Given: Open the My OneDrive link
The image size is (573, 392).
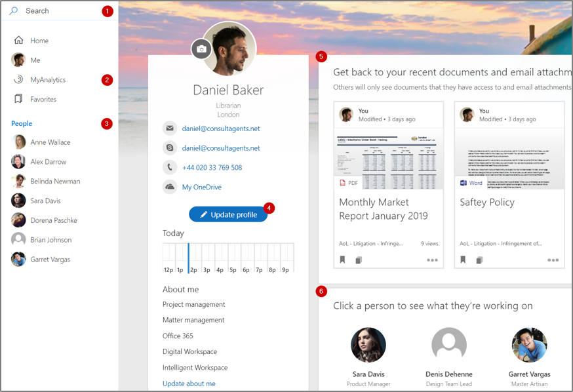Looking at the screenshot, I should click(x=201, y=187).
